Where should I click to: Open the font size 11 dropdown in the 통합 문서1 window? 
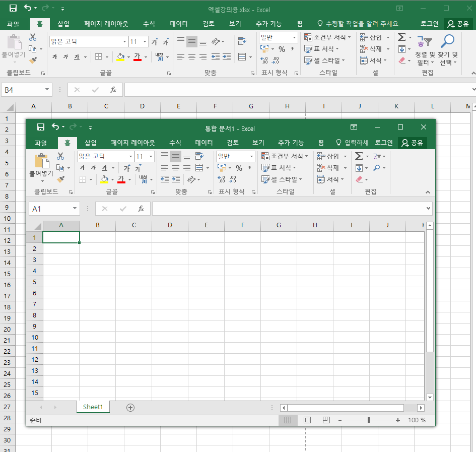(151, 156)
